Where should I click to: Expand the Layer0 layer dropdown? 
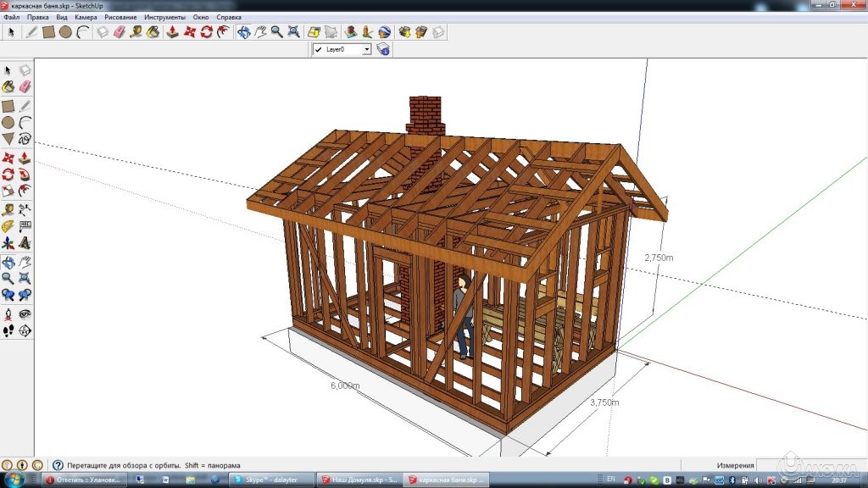click(x=366, y=50)
